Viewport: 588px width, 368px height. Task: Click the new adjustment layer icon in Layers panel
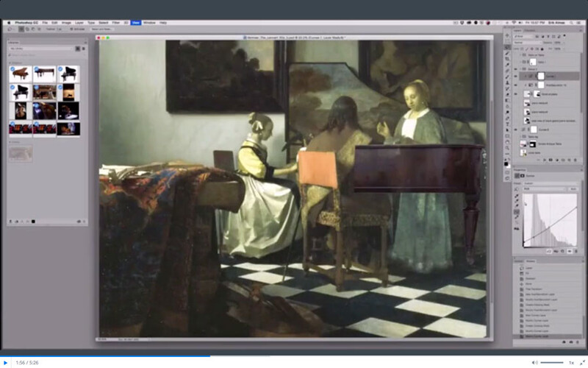click(x=557, y=160)
